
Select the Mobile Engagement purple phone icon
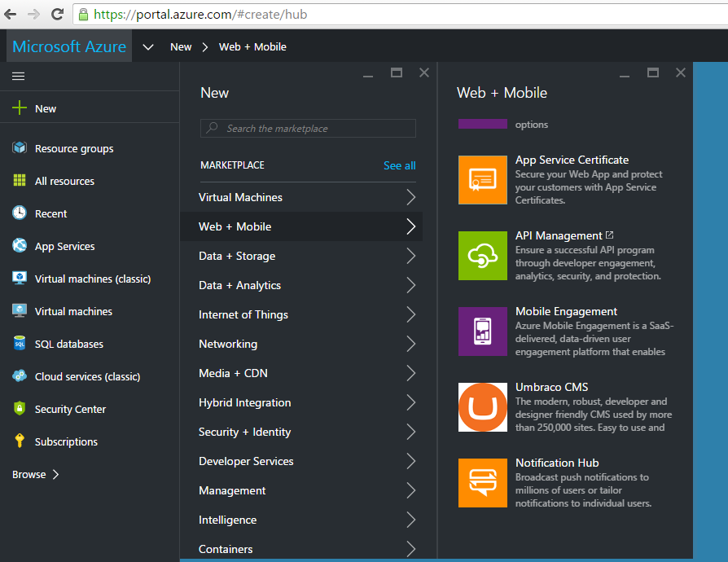(483, 331)
